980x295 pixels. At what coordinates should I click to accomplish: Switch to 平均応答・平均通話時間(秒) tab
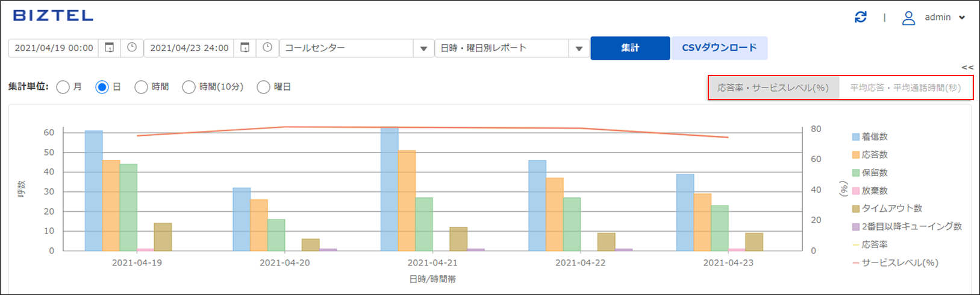tap(905, 88)
